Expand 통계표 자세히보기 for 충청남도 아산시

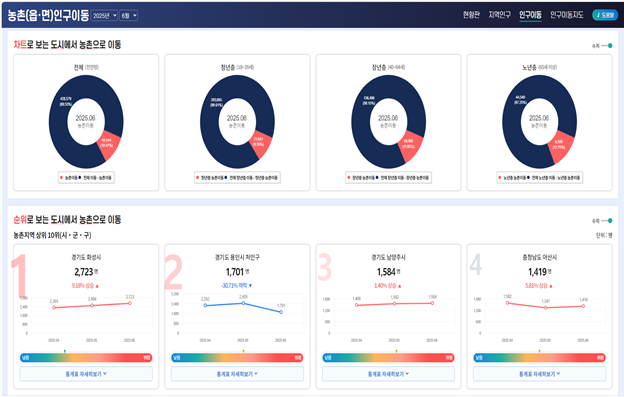(x=539, y=374)
